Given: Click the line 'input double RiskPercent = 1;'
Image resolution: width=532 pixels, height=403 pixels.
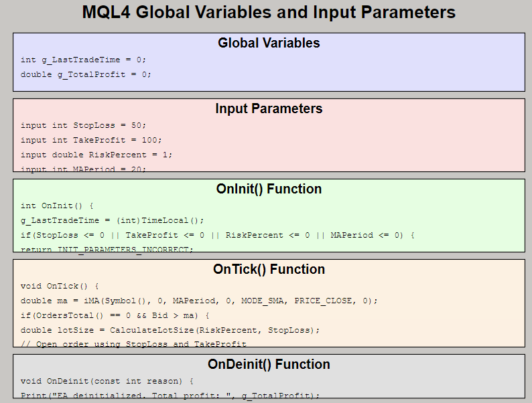Looking at the screenshot, I should (x=96, y=155).
